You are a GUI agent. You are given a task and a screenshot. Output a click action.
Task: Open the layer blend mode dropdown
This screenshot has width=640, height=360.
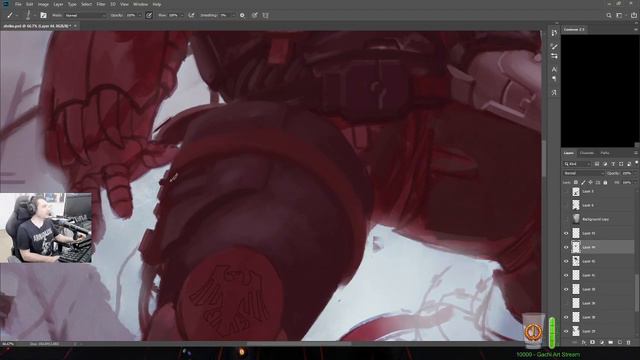pyautogui.click(x=583, y=173)
